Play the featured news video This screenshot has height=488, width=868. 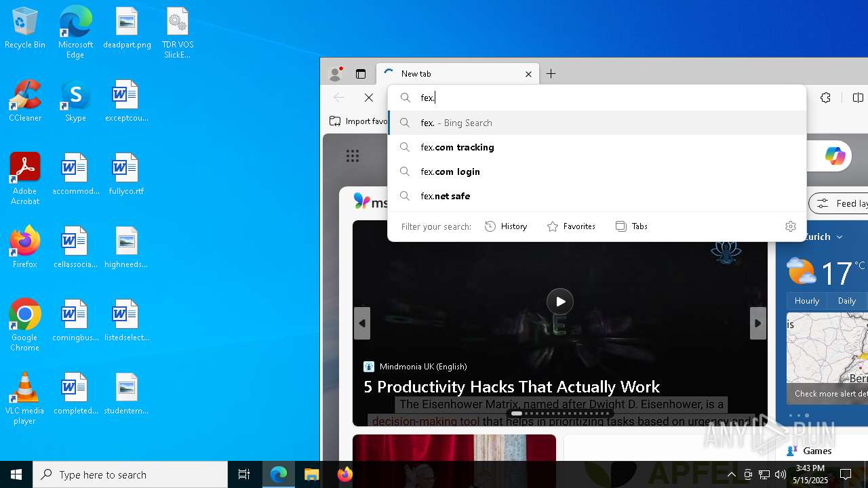560,302
